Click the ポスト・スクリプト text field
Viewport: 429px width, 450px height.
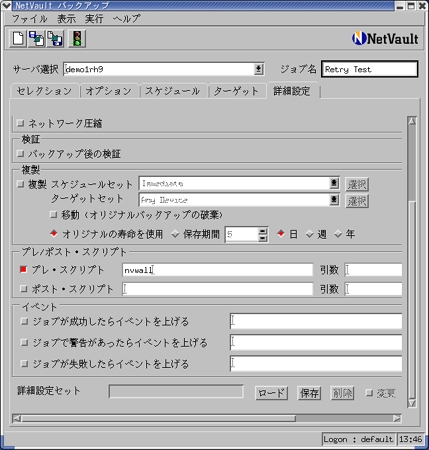tap(218, 289)
